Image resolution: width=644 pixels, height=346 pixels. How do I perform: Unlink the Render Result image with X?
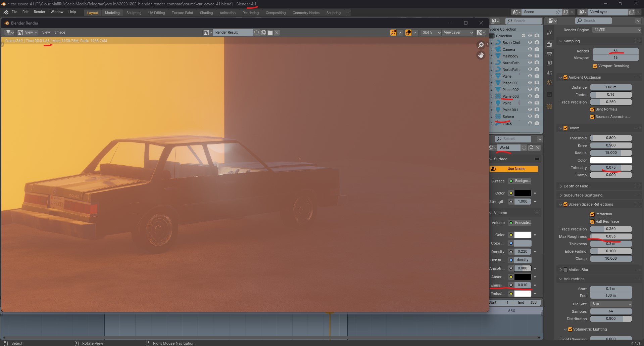point(277,33)
